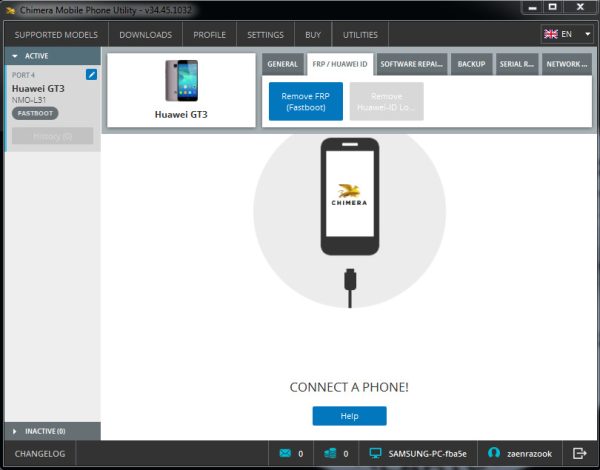Click the EN language label
600x470 pixels.
[566, 34]
